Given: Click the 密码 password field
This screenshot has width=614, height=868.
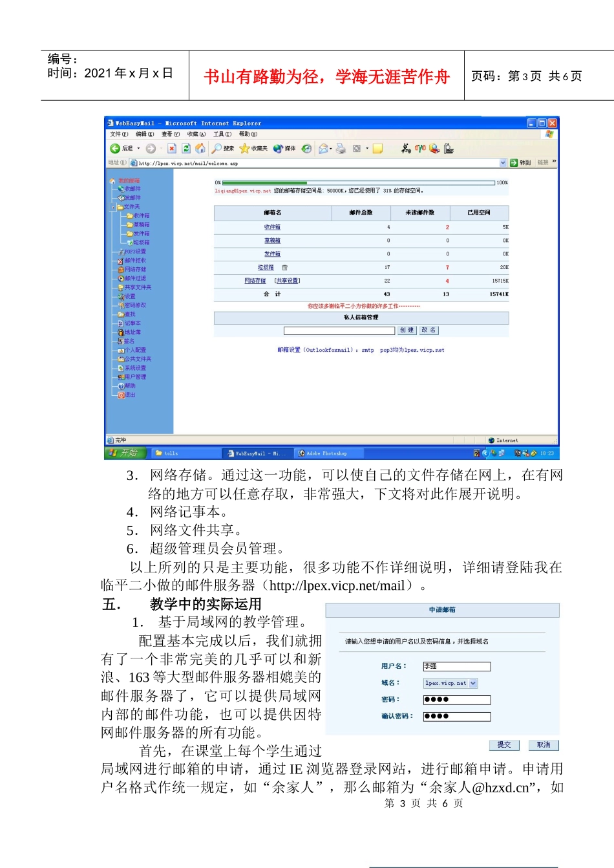Looking at the screenshot, I should 457,700.
